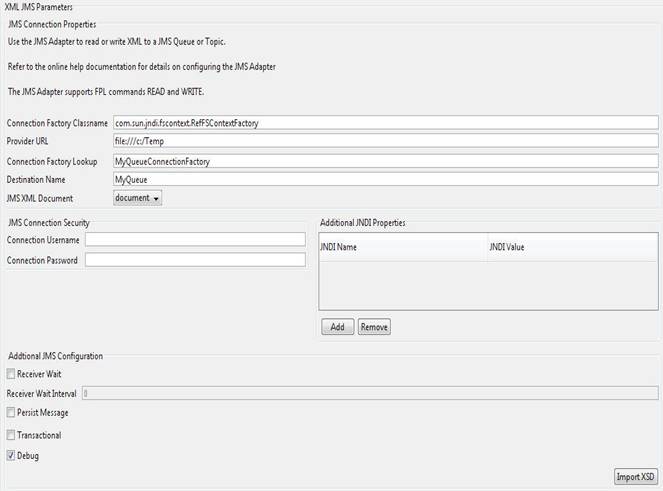Click the Add JNDI property button
663x491 pixels.
pyautogui.click(x=337, y=327)
